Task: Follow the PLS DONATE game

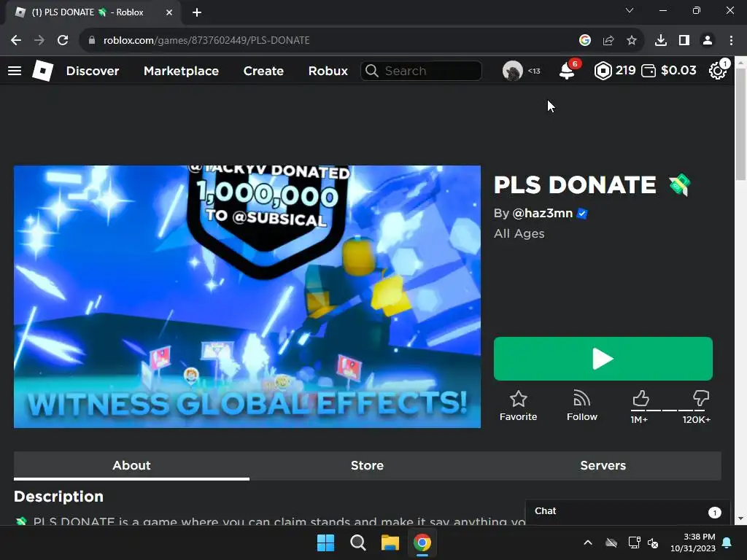Action: point(581,406)
